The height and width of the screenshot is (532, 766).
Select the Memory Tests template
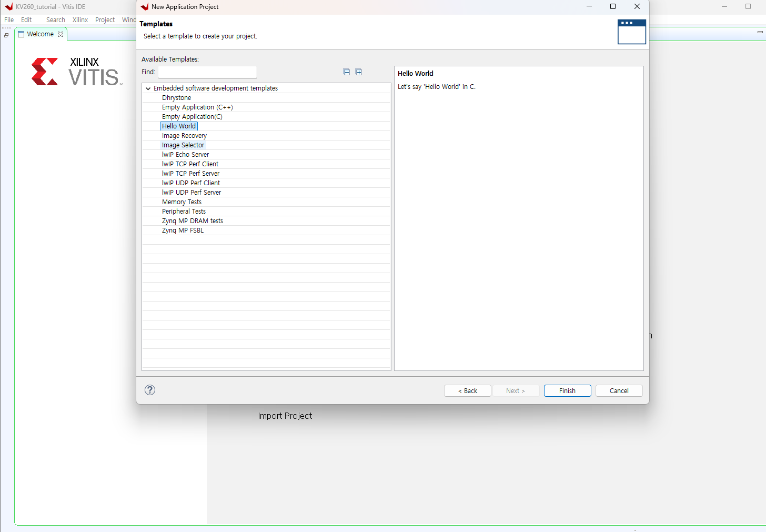point(182,202)
